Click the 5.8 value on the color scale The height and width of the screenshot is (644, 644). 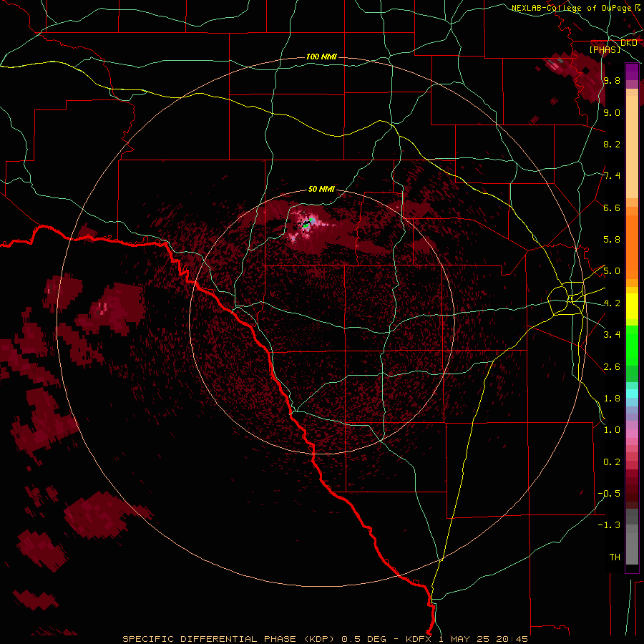coord(612,240)
